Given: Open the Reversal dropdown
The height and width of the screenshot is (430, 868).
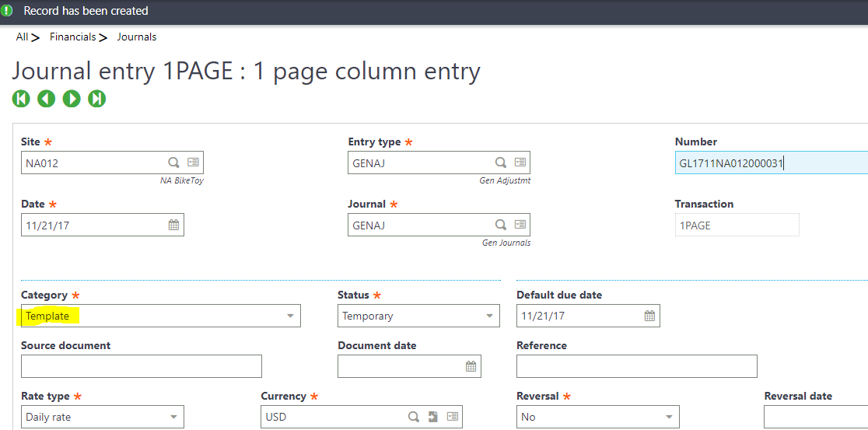Looking at the screenshot, I should (x=669, y=417).
